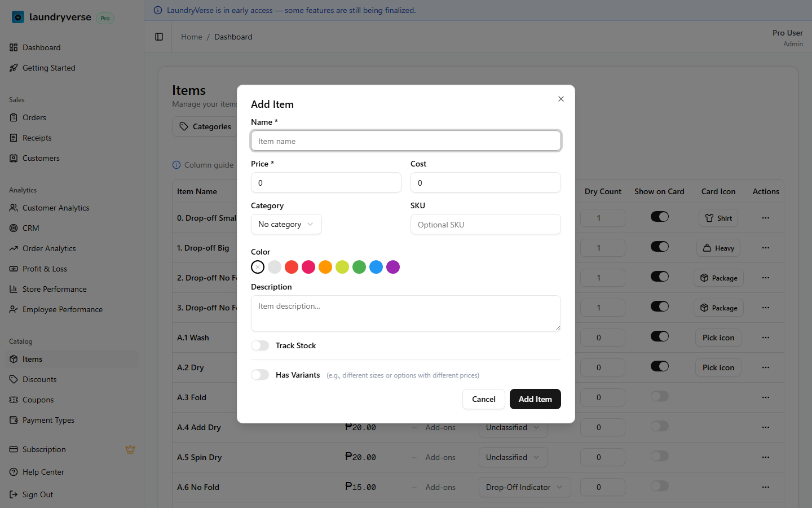The height and width of the screenshot is (508, 812).
Task: Click the Column guide info icon
Action: [176, 165]
